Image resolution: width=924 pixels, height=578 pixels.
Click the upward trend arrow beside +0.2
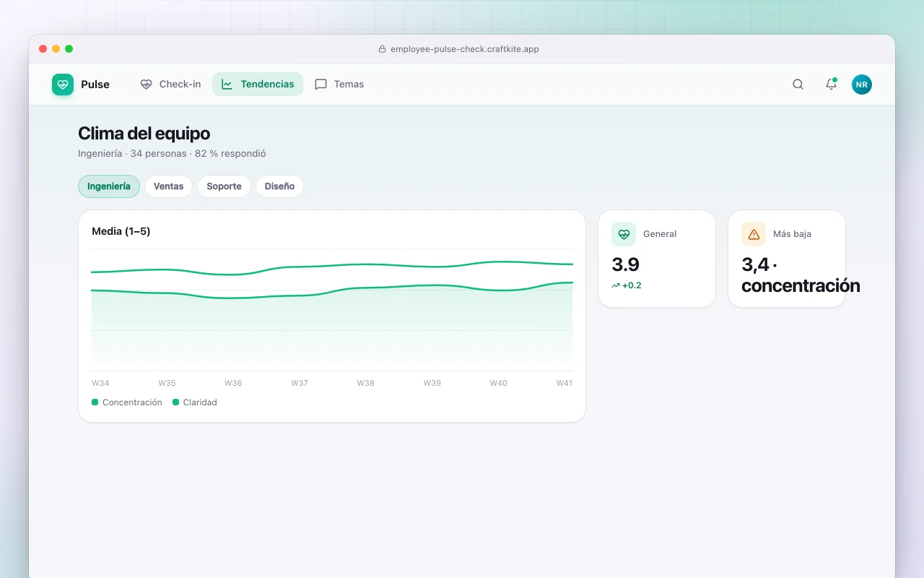(616, 285)
